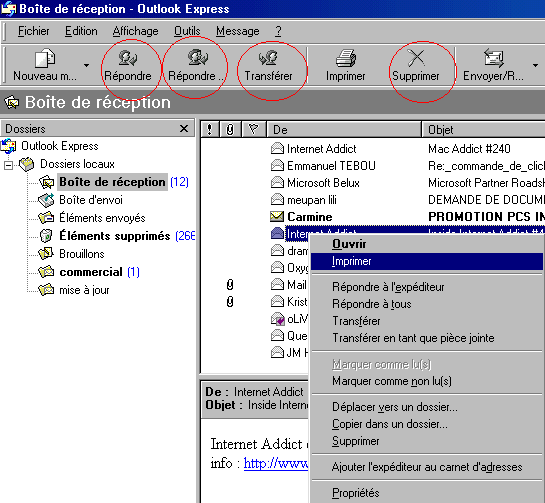Image resolution: width=545 pixels, height=503 pixels.
Task: Select the mise à jour folder
Action: pyautogui.click(x=84, y=290)
